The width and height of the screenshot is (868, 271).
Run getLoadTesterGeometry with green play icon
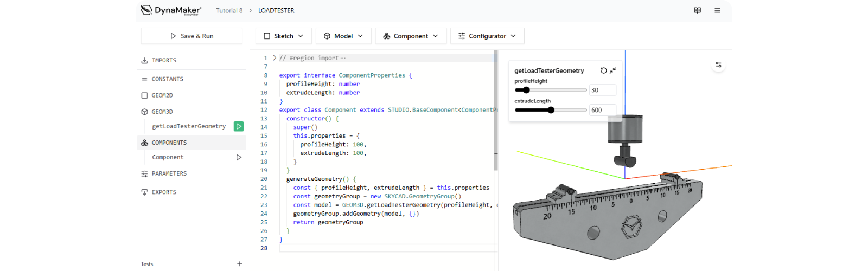(x=238, y=126)
